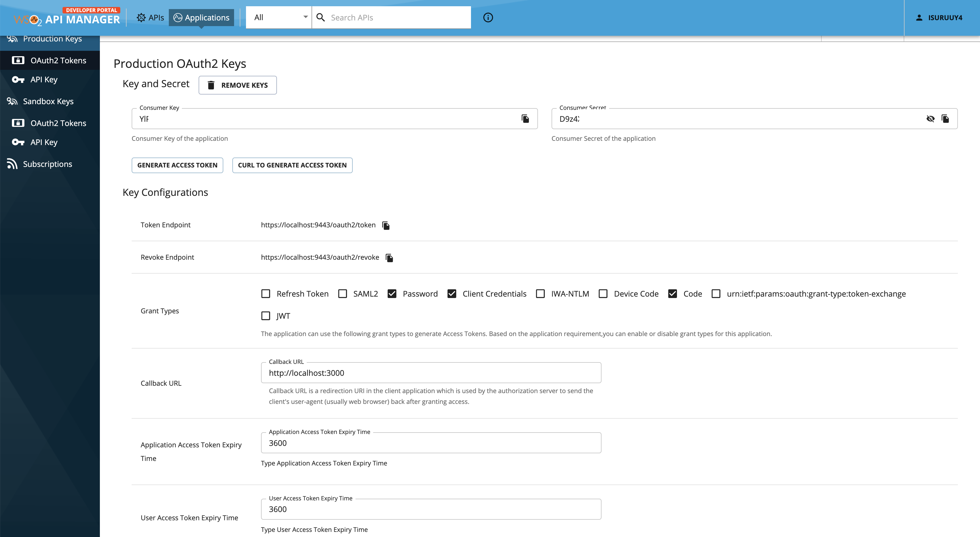Screen dimensions: 980x537
Task: Edit the Callback URL field
Action: pos(431,373)
